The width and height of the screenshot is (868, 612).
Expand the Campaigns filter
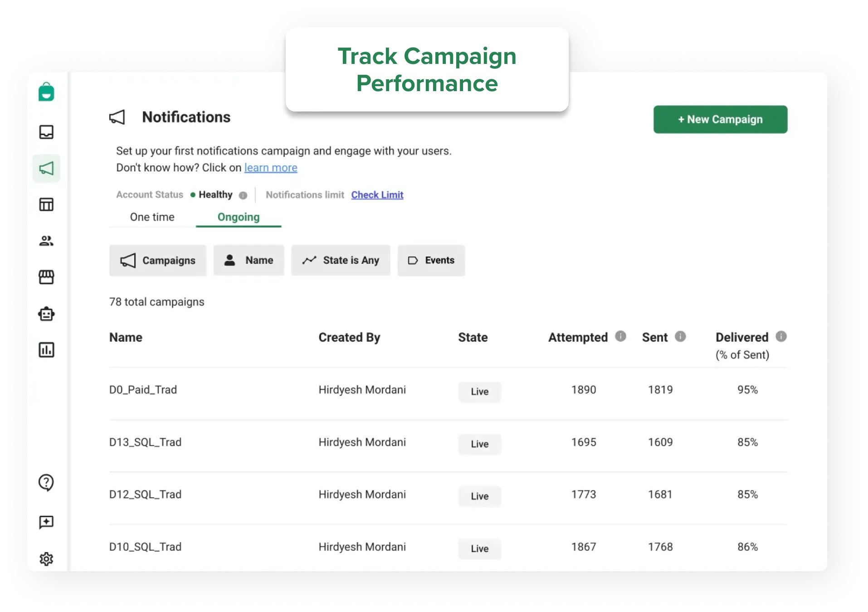click(x=158, y=260)
